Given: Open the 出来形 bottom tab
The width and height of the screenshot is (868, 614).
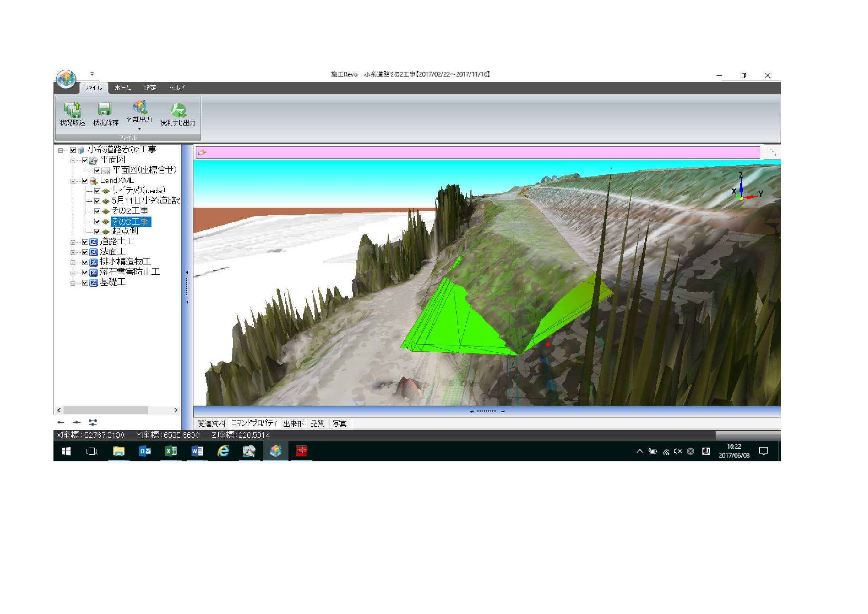Looking at the screenshot, I should [x=293, y=424].
